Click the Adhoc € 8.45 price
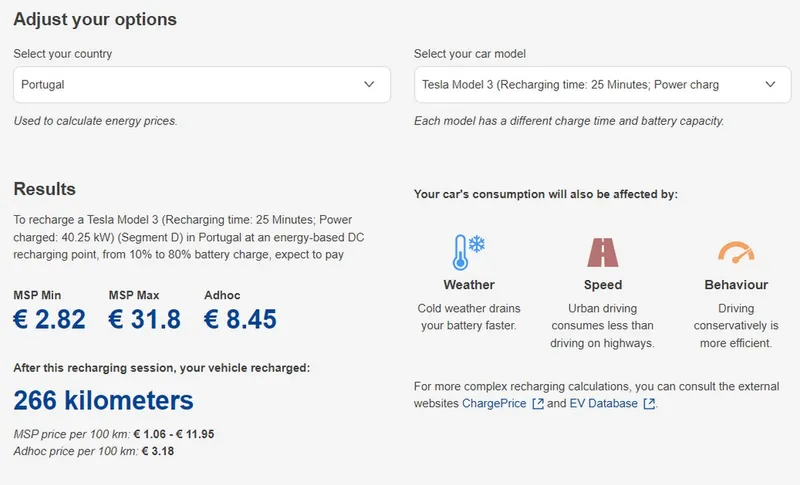This screenshot has width=800, height=485. point(240,319)
